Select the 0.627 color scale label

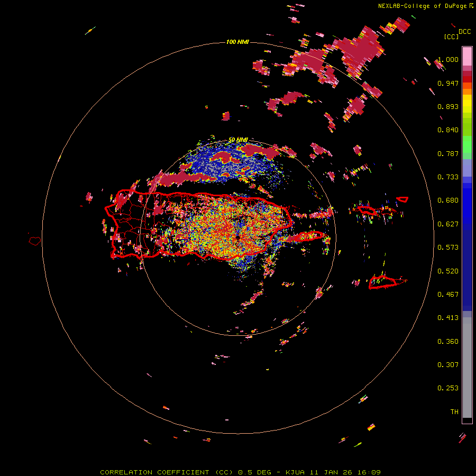click(x=448, y=224)
